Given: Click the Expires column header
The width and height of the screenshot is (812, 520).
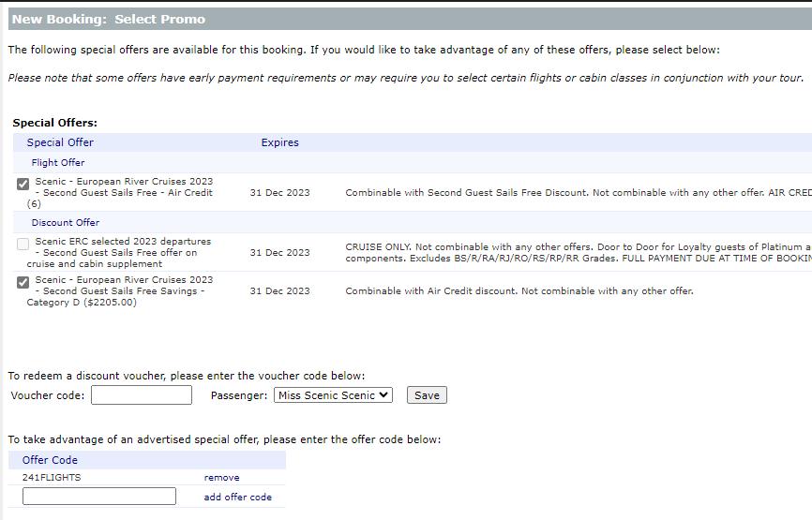Looking at the screenshot, I should tap(279, 142).
